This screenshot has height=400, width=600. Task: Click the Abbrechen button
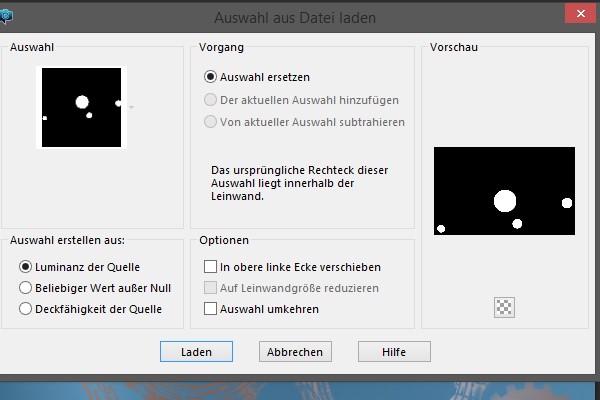coord(295,352)
